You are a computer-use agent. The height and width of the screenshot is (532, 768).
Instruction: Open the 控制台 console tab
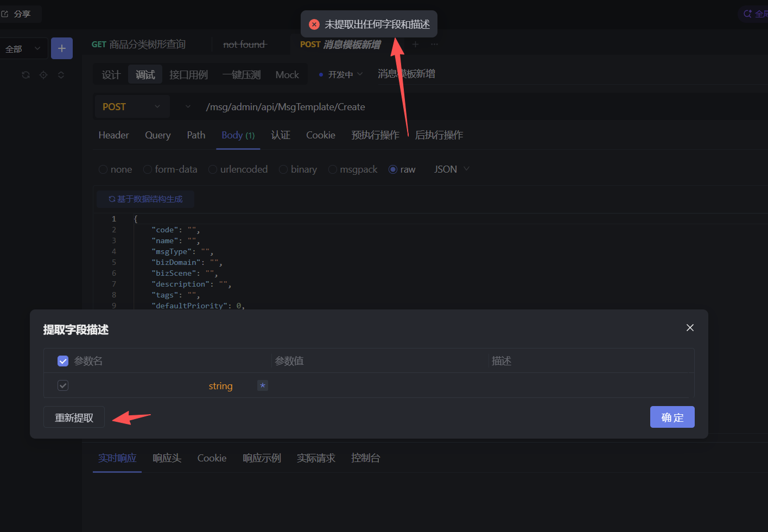click(365, 458)
